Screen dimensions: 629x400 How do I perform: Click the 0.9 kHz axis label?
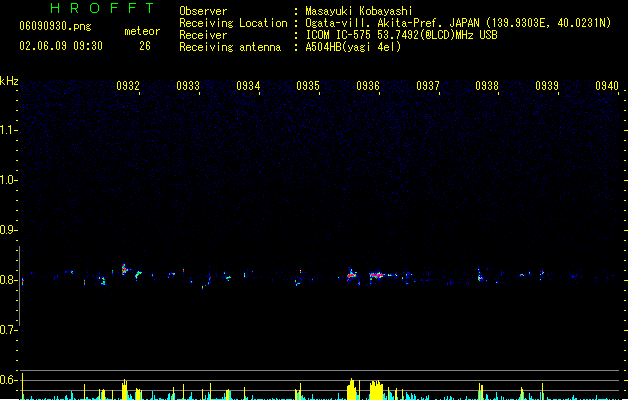click(8, 230)
